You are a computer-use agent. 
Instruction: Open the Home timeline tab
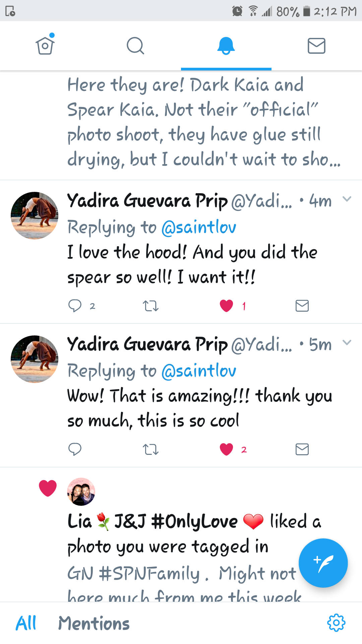coord(45,46)
